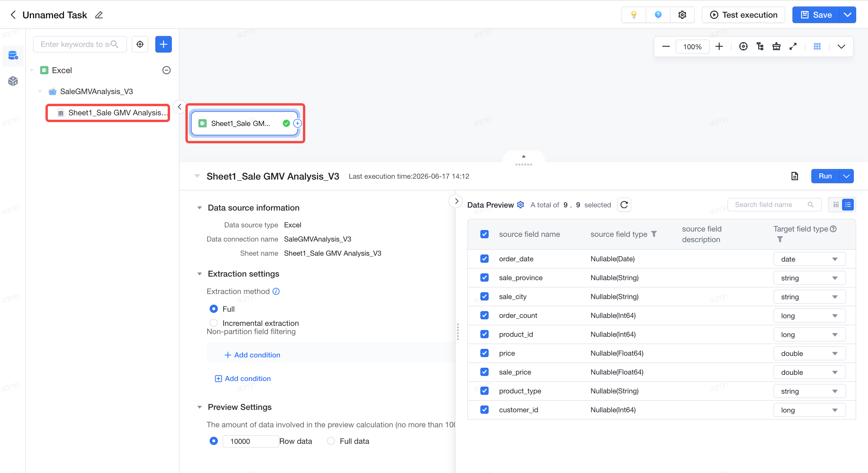The image size is (868, 473).
Task: Click the lightbulb tips icon
Action: tap(634, 15)
